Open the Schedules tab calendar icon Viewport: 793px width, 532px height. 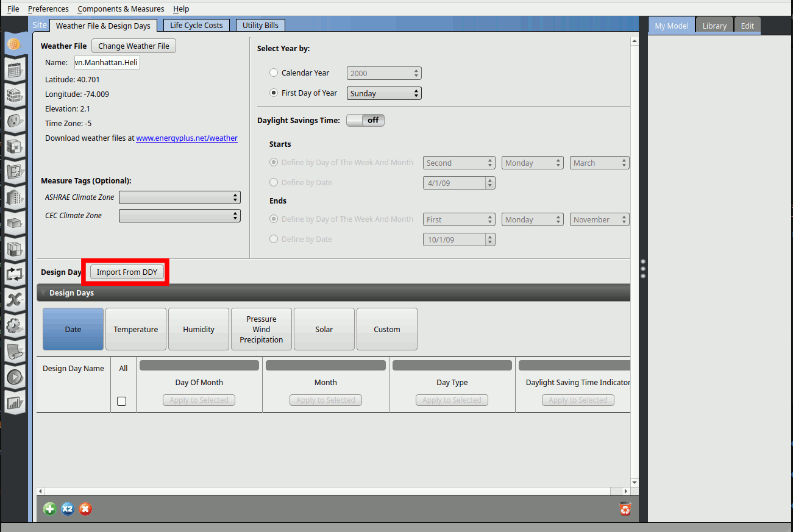(x=15, y=70)
